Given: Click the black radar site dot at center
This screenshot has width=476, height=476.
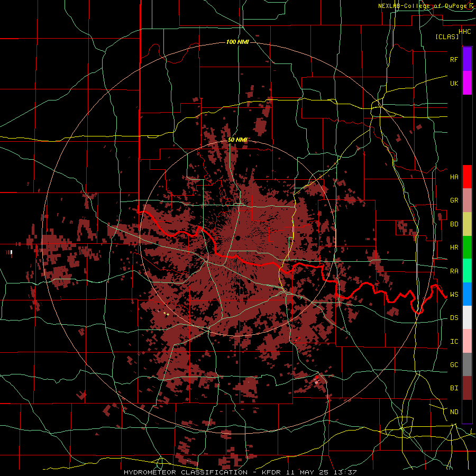Looking at the screenshot, I should pos(237,238).
